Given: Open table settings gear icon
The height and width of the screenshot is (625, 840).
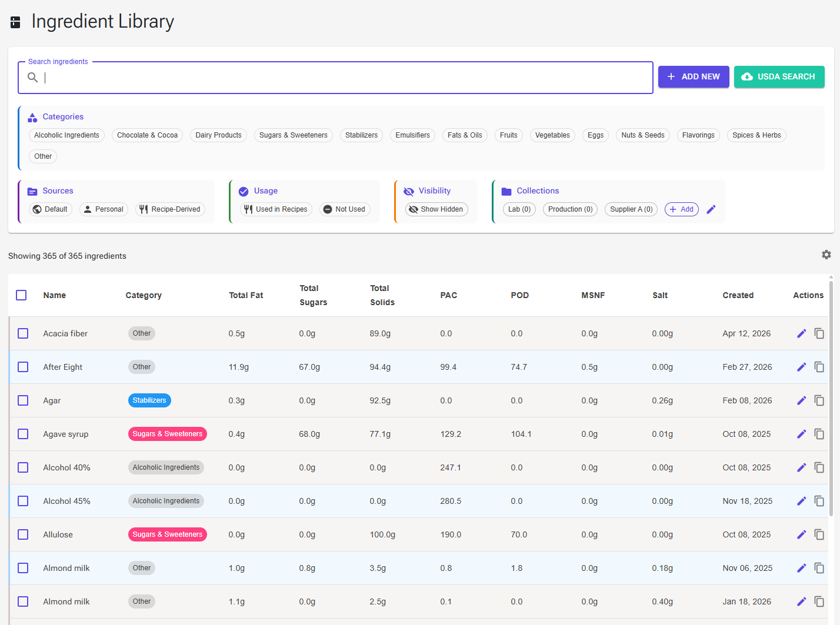Looking at the screenshot, I should (826, 255).
